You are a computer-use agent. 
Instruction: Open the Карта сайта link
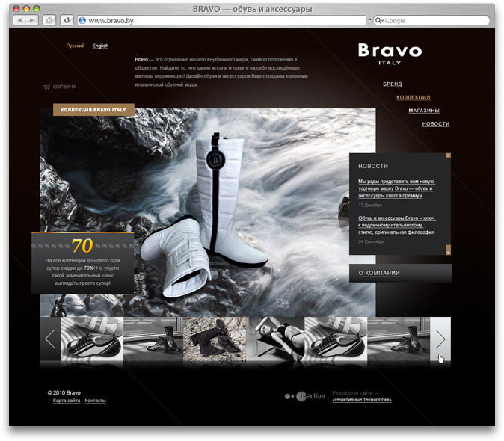(67, 400)
